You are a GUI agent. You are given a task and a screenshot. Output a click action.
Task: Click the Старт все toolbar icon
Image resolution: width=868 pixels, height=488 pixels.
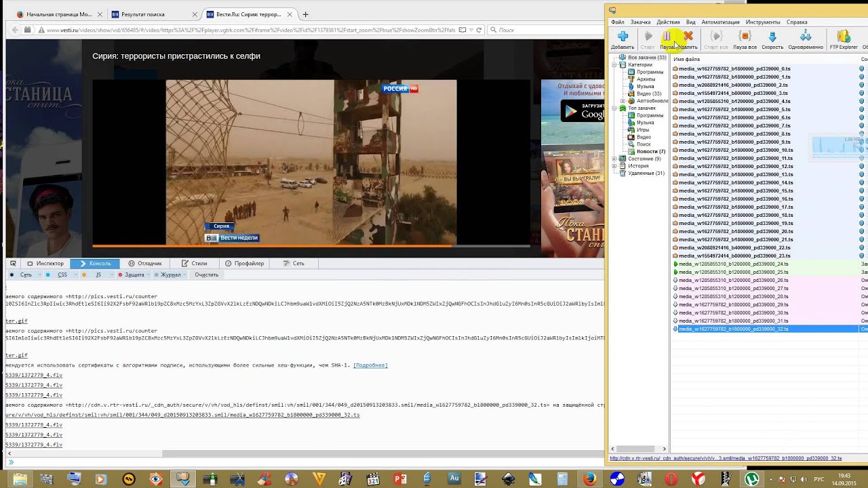[x=716, y=36]
